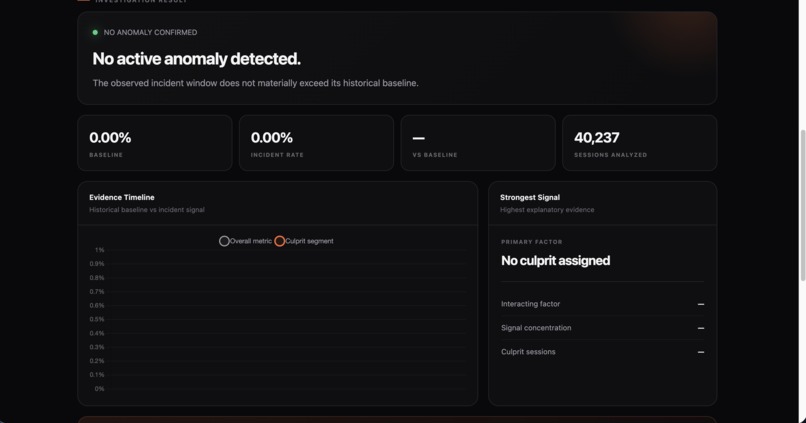
Task: Click the page vertical scrollbar thumb
Action: (x=802, y=206)
